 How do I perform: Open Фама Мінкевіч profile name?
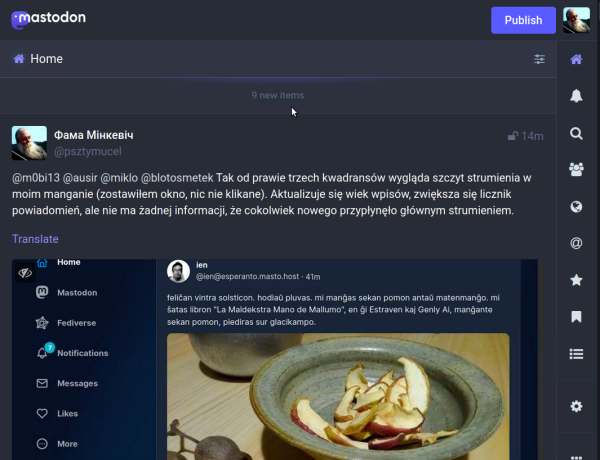coord(94,135)
